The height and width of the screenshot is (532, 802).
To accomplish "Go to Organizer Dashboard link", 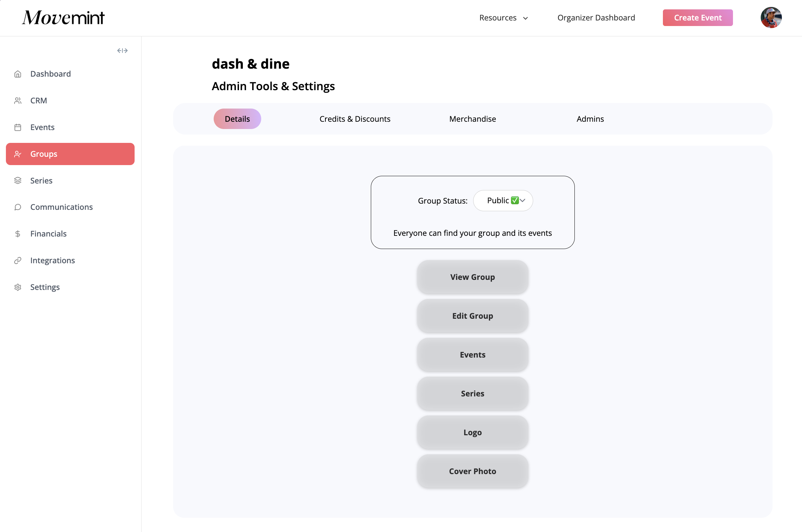I will [596, 18].
